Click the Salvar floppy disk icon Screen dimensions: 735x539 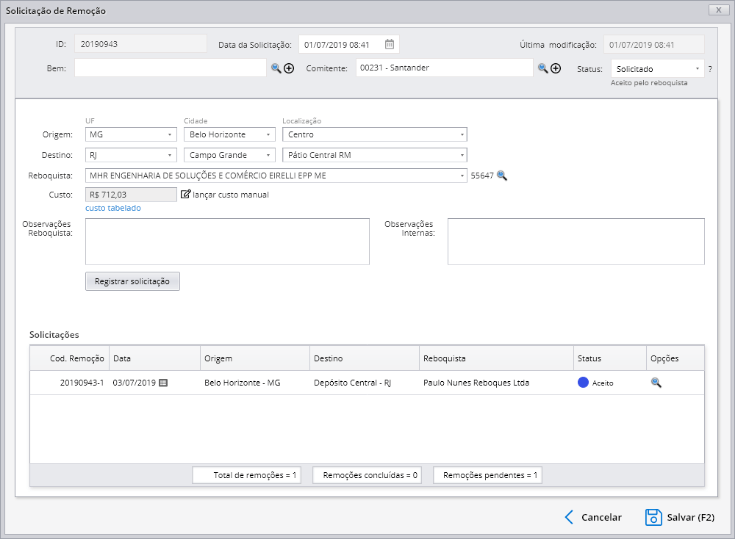[653, 517]
